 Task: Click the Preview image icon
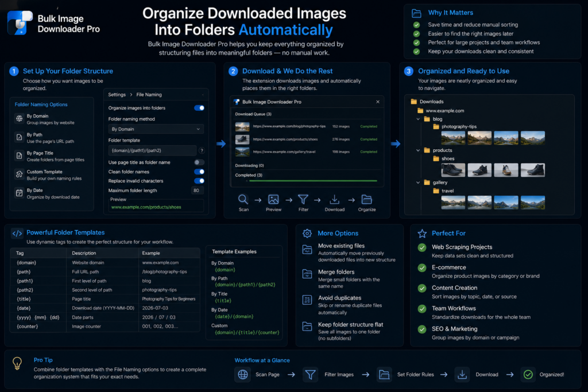[273, 199]
